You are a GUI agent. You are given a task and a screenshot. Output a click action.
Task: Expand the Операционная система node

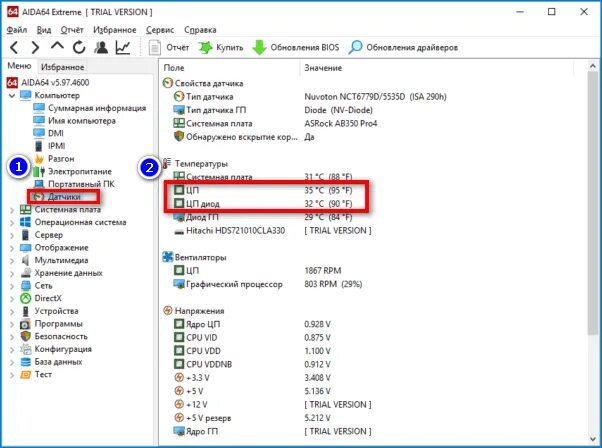pyautogui.click(x=12, y=223)
